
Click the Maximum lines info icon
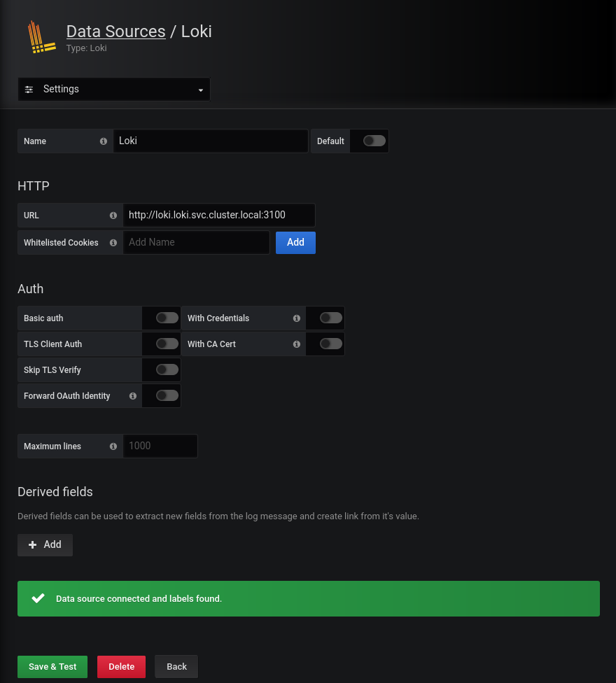(x=113, y=446)
